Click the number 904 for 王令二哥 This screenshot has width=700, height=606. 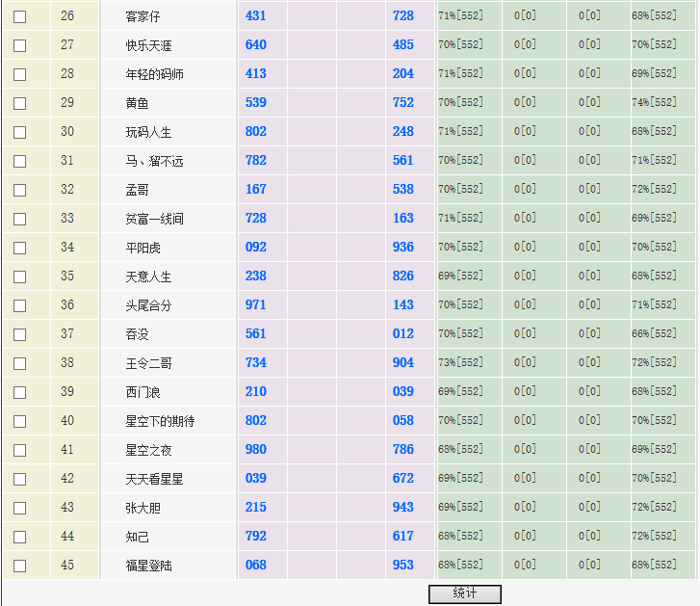point(403,362)
